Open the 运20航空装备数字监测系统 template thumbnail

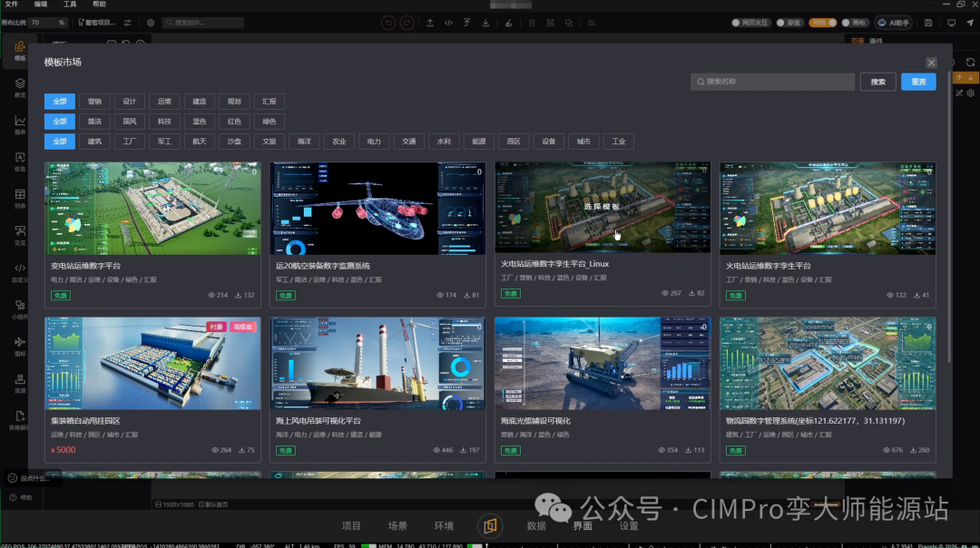pyautogui.click(x=377, y=209)
